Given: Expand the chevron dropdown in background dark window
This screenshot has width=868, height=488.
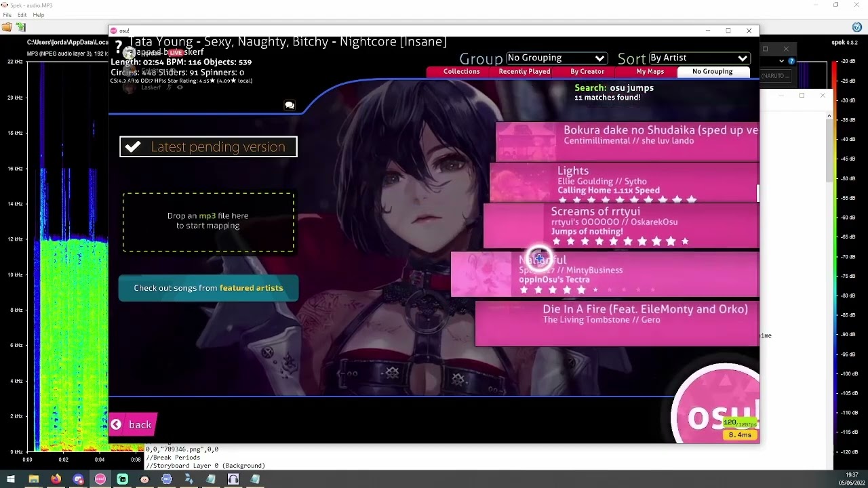Looking at the screenshot, I should (x=781, y=61).
